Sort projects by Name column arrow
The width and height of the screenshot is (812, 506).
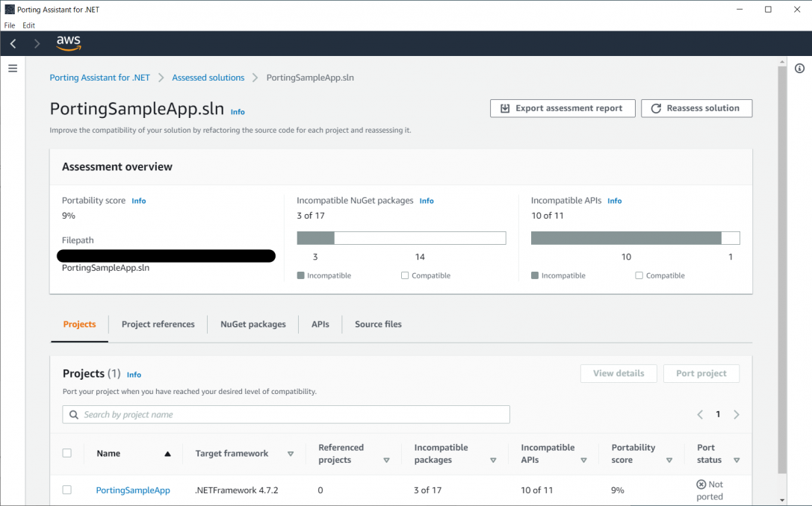coord(167,454)
